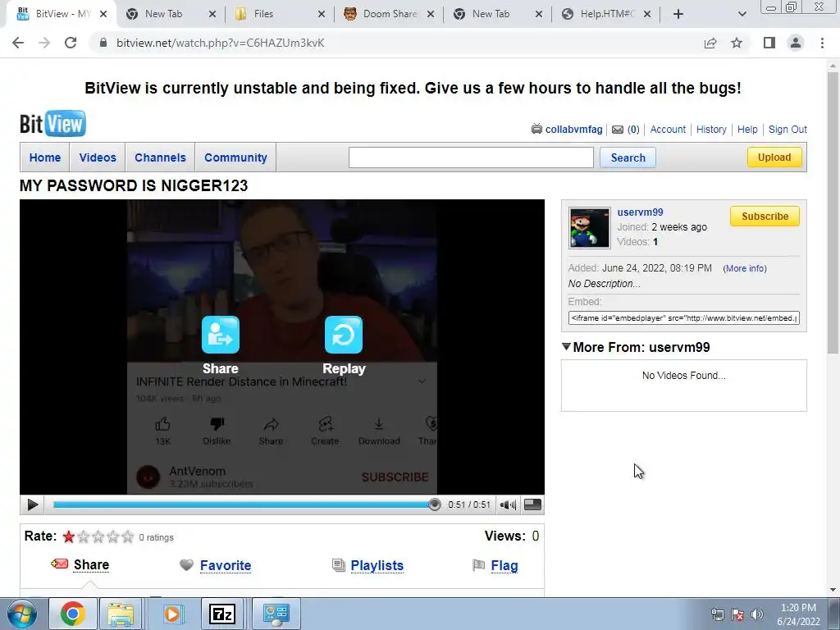This screenshot has height=630, width=840.
Task: Click the Chrome taskbar icon
Action: 73,614
